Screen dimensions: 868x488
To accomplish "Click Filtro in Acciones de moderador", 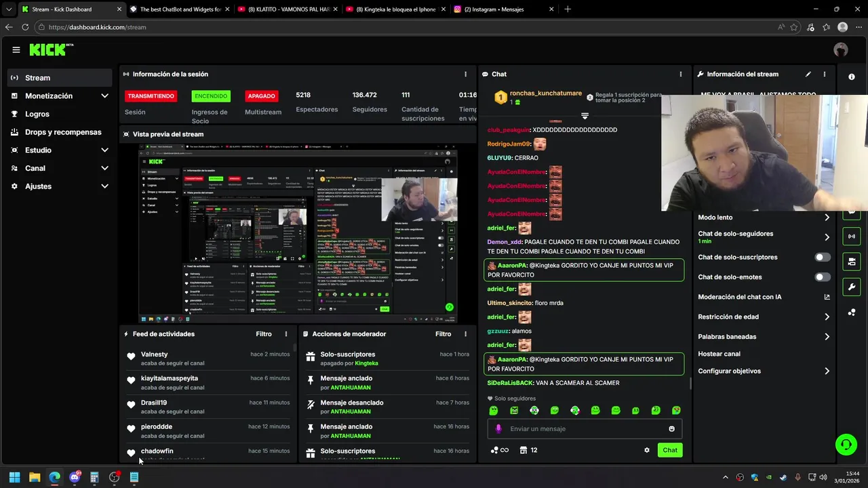I will click(443, 334).
